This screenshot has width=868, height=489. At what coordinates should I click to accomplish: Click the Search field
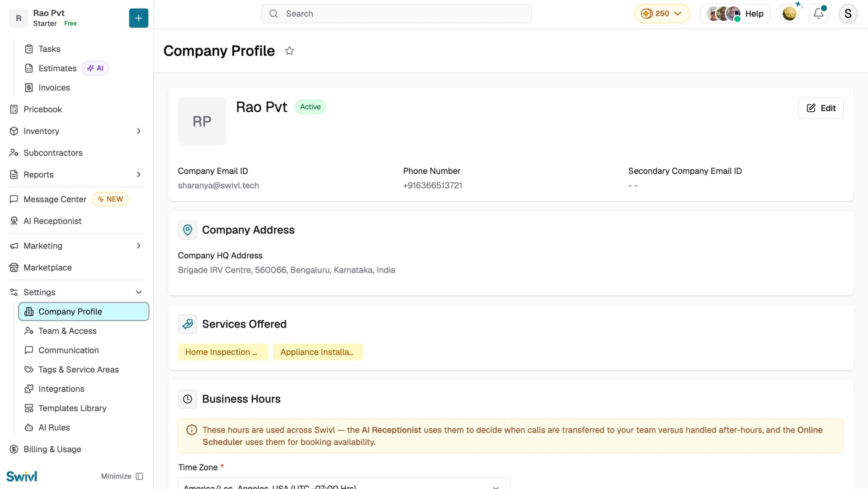point(396,14)
